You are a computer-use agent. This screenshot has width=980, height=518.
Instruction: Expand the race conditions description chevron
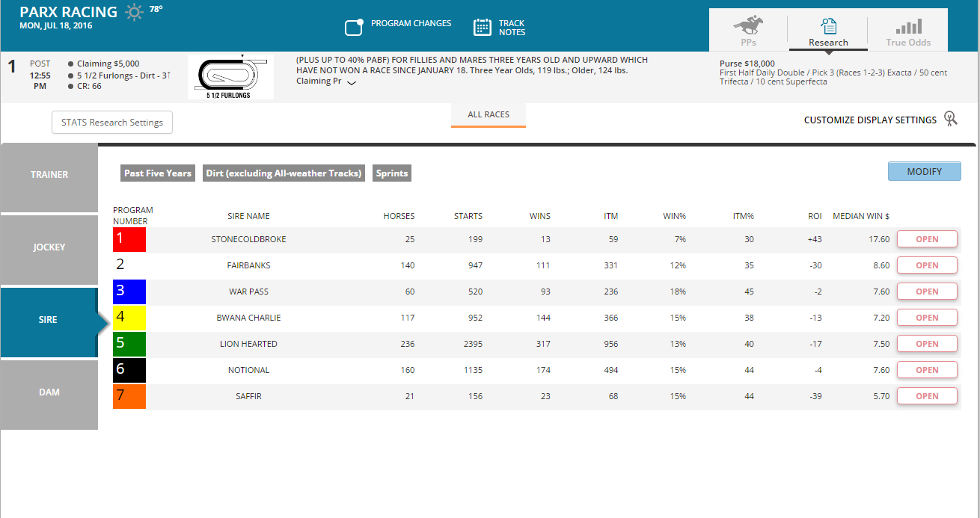(x=352, y=83)
